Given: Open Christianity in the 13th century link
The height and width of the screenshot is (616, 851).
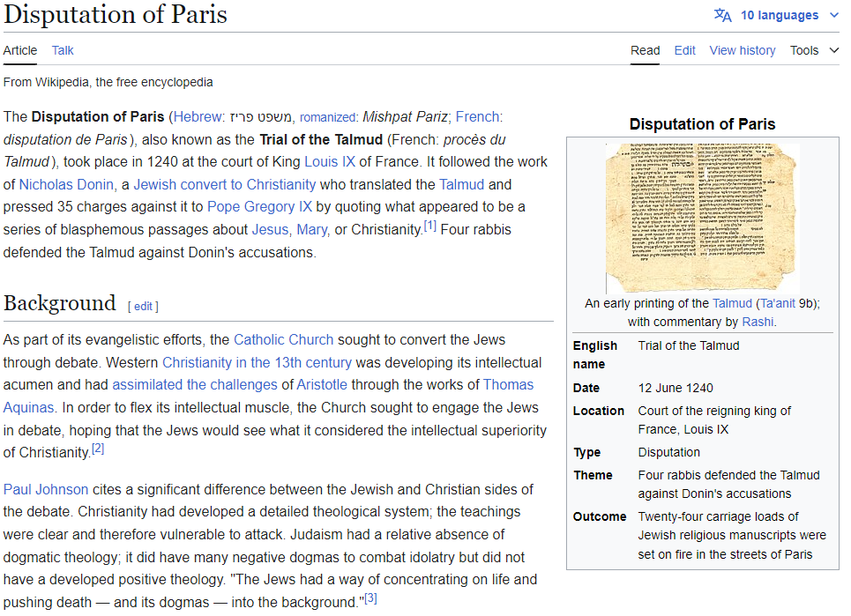Looking at the screenshot, I should click(257, 362).
